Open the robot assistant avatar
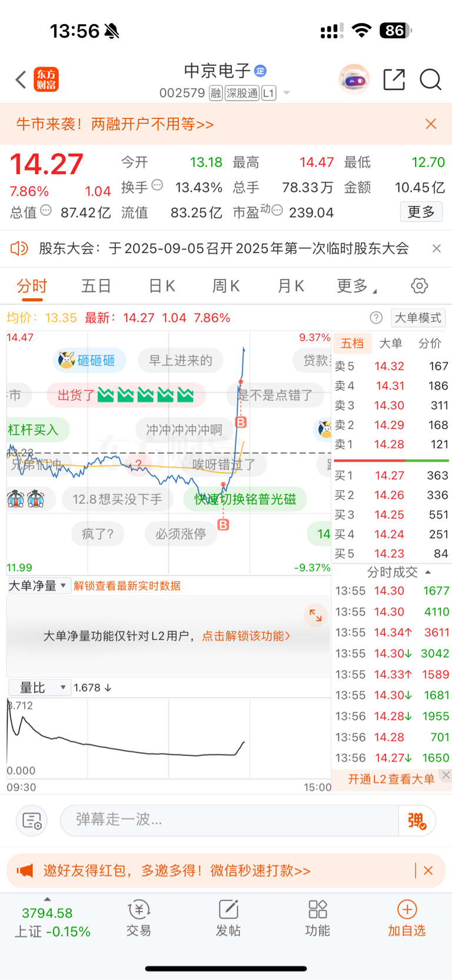Screen dimensions: 452x980 coord(354,79)
